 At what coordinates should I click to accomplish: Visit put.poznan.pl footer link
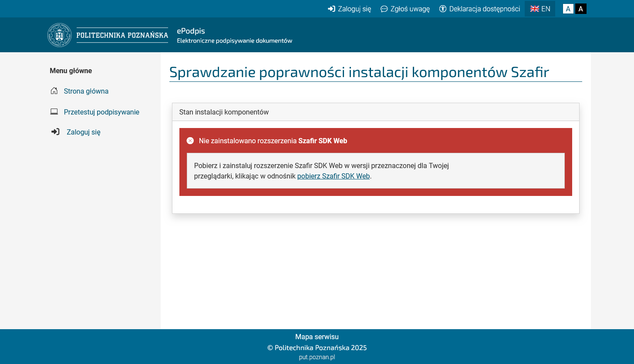[x=317, y=357]
